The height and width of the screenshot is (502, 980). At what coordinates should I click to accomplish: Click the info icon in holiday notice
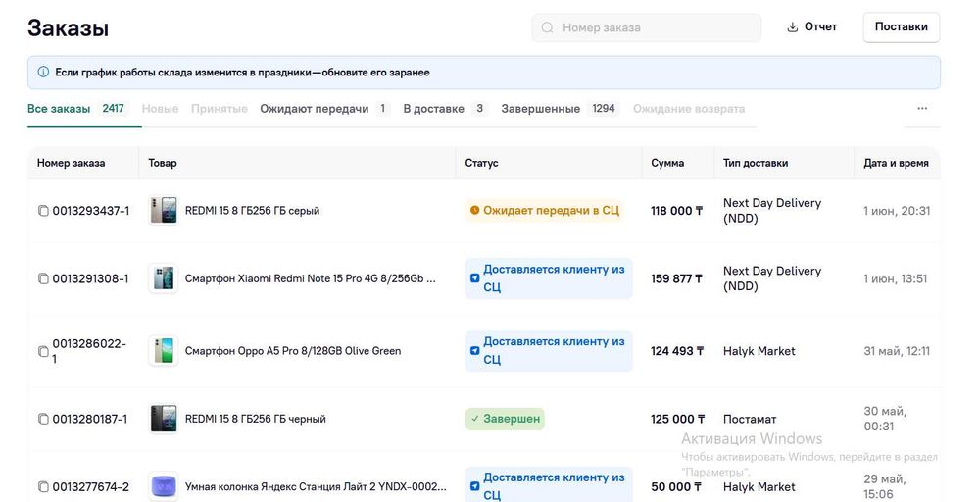click(43, 72)
